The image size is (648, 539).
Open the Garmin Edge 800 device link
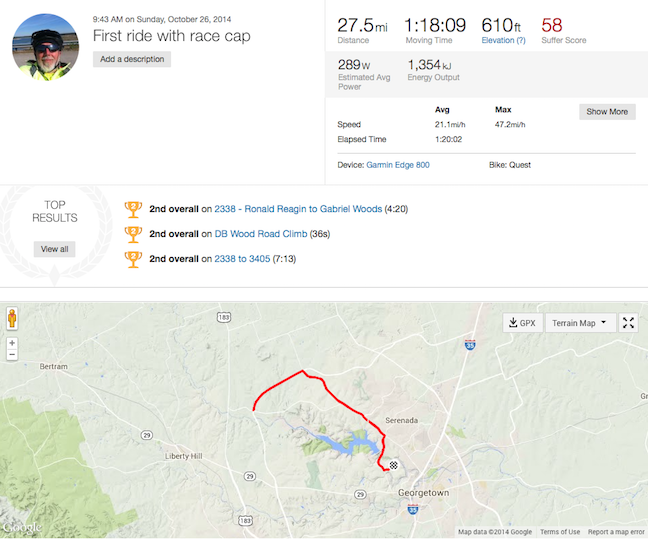[398, 165]
